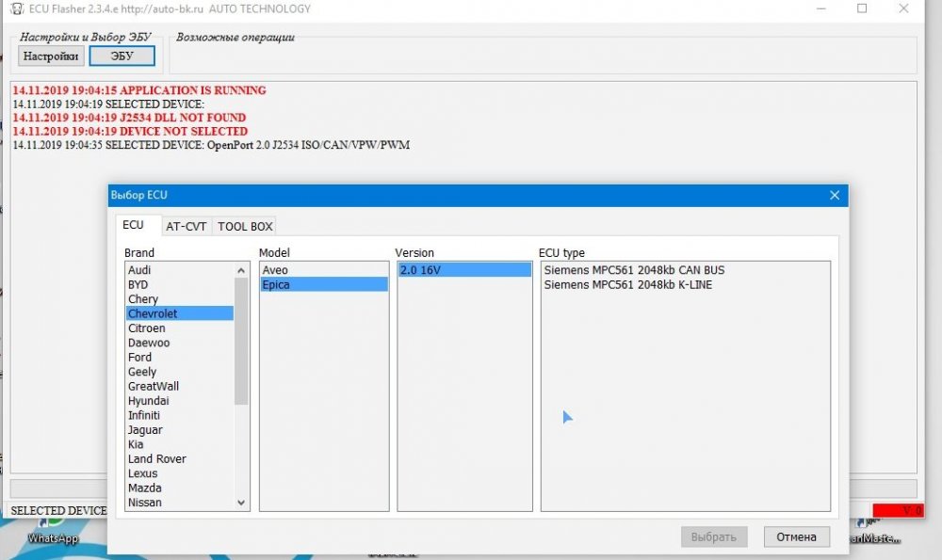
Task: Click Brand list scroll up arrow
Action: [x=241, y=270]
